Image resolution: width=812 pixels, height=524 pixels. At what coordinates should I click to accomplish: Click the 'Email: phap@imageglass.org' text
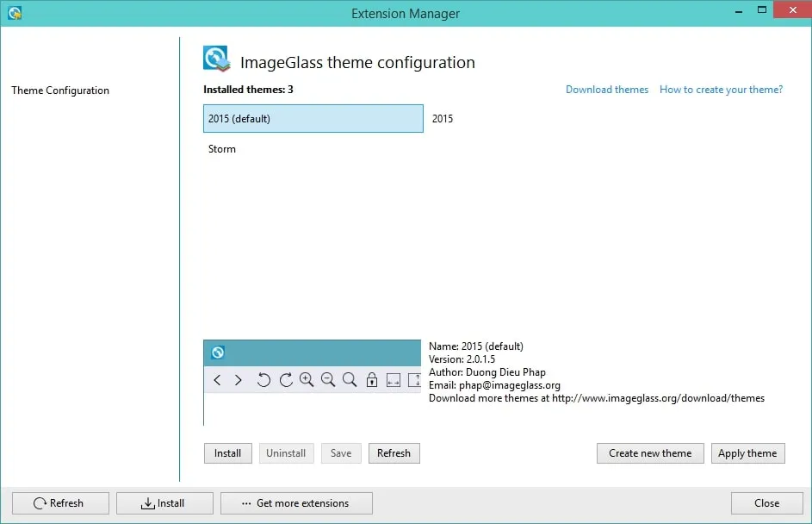(494, 385)
